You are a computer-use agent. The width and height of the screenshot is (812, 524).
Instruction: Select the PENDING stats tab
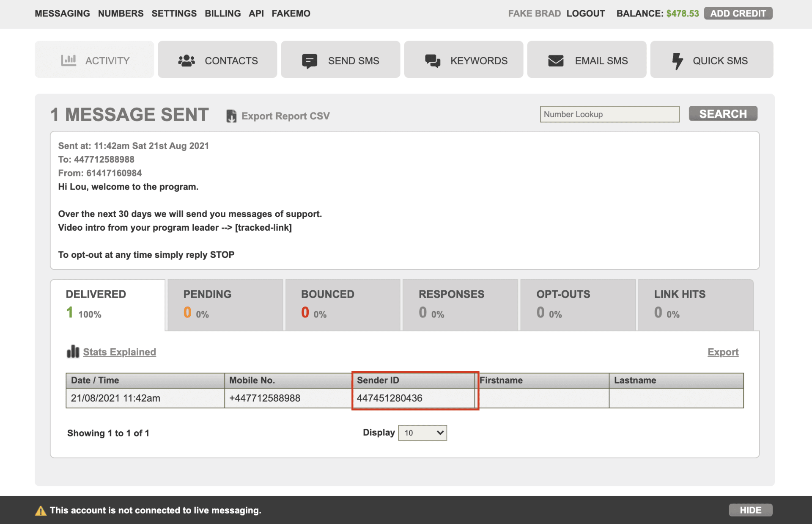[225, 305]
